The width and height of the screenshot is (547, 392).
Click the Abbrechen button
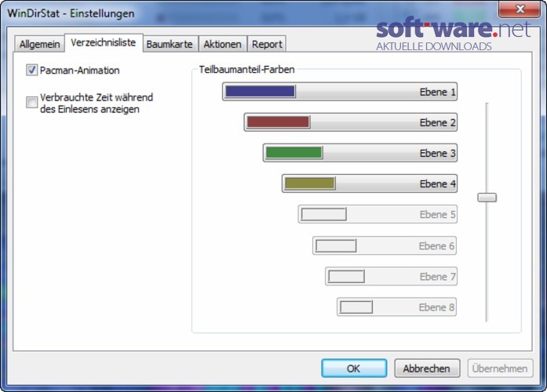[x=427, y=368]
